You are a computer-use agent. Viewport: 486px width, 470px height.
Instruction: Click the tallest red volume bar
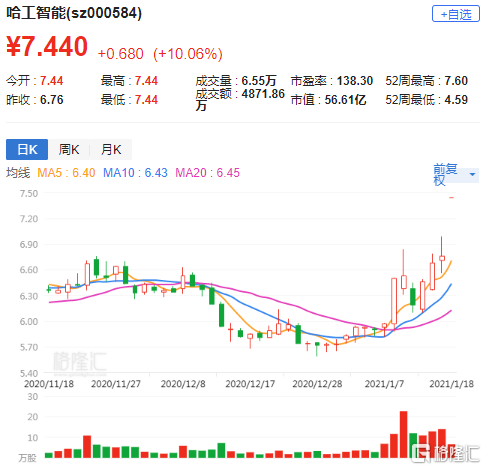click(x=403, y=434)
